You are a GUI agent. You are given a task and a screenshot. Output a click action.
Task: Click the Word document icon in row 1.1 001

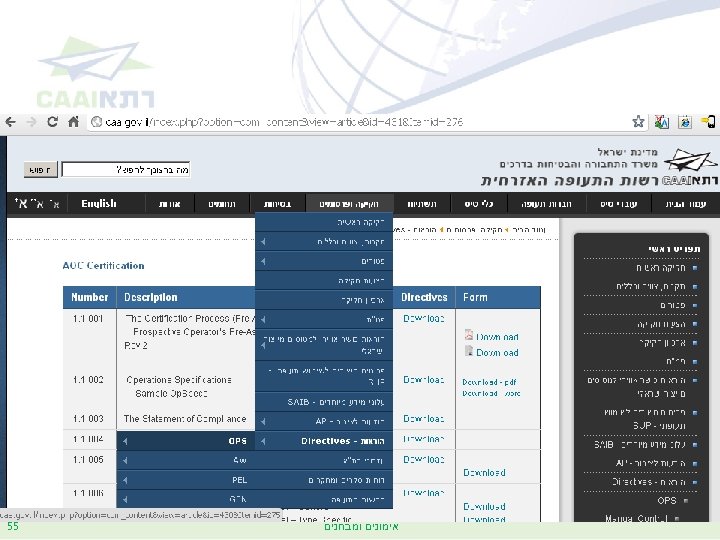(468, 351)
